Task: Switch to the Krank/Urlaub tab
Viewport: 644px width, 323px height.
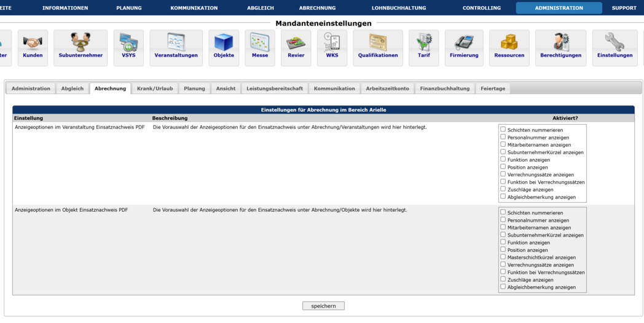Action: tap(155, 88)
